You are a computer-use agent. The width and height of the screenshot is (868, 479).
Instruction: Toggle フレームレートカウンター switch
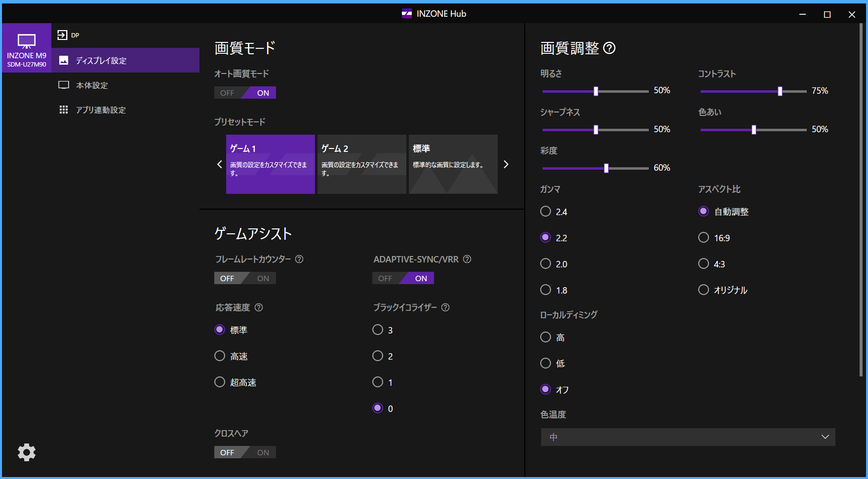click(x=245, y=278)
